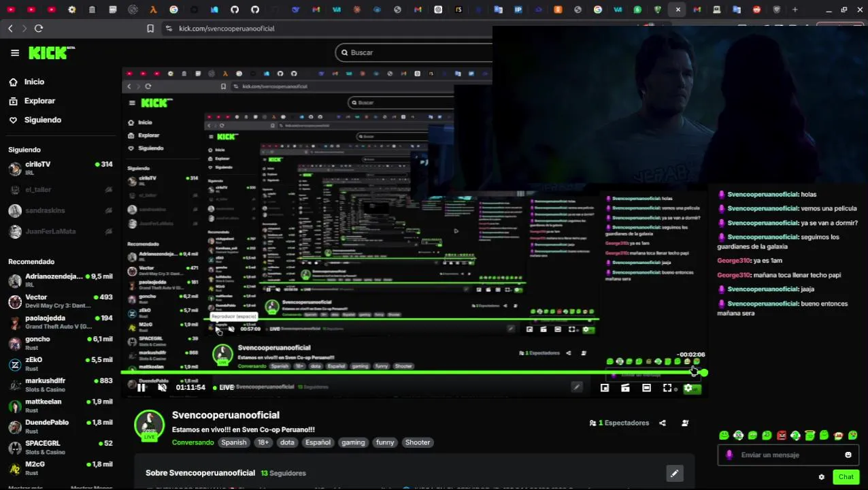Click the Enviar un mensaje chat input
This screenshot has height=490, width=868.
click(x=789, y=455)
